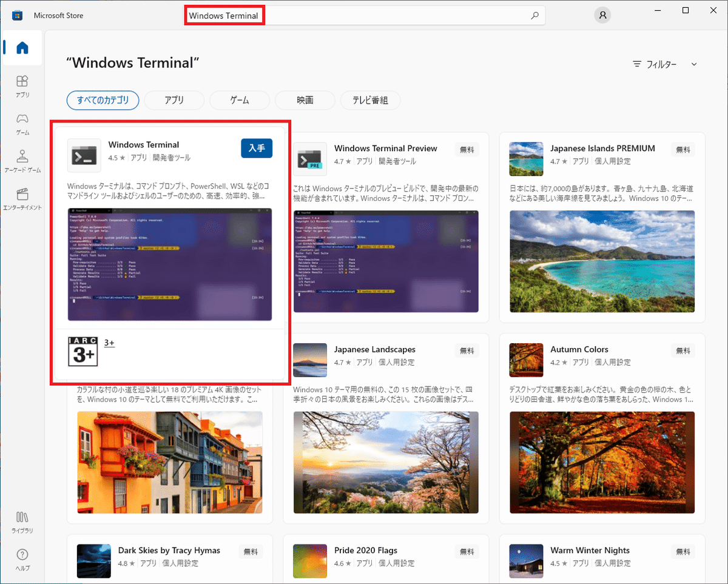Click the Warm Winter Nights icon
Image resolution: width=728 pixels, height=584 pixels.
click(x=526, y=561)
